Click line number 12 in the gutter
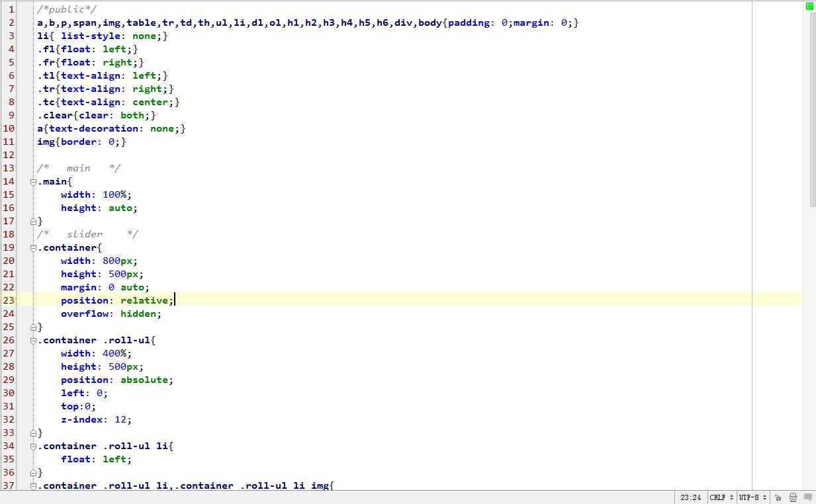The image size is (816, 504). coord(9,155)
